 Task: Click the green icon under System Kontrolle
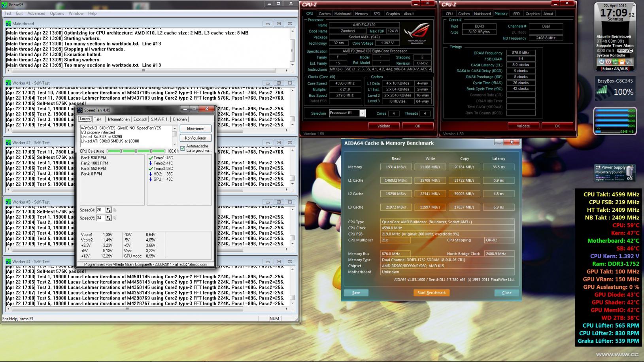tap(615, 62)
